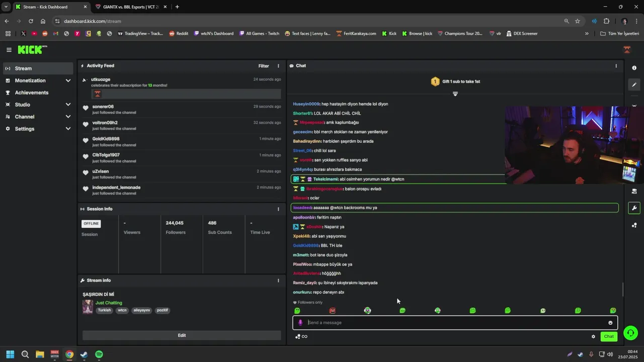Viewport: 644px width, 362px height.
Task: Click the microphone icon in system tray
Action: (x=591, y=354)
